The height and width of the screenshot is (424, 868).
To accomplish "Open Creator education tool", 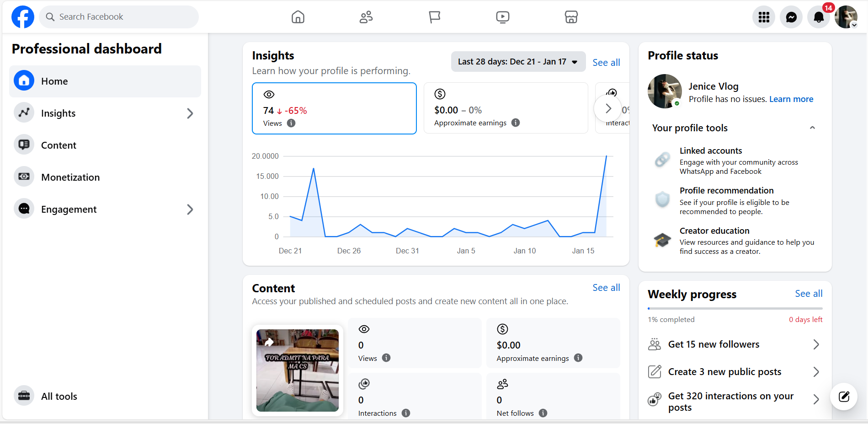I will (x=735, y=241).
